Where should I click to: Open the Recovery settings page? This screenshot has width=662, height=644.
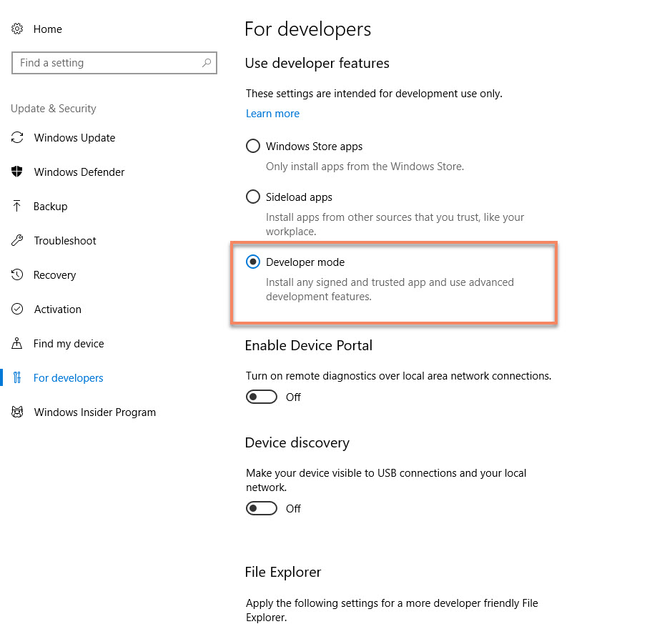[x=54, y=275]
